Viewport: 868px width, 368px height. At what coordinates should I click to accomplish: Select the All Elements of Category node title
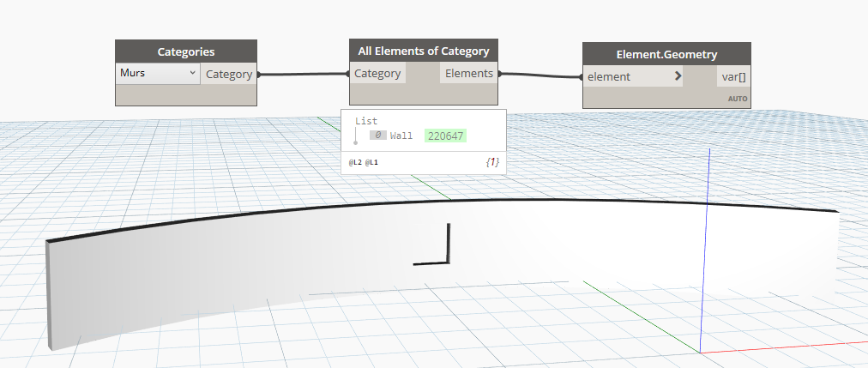click(x=424, y=51)
